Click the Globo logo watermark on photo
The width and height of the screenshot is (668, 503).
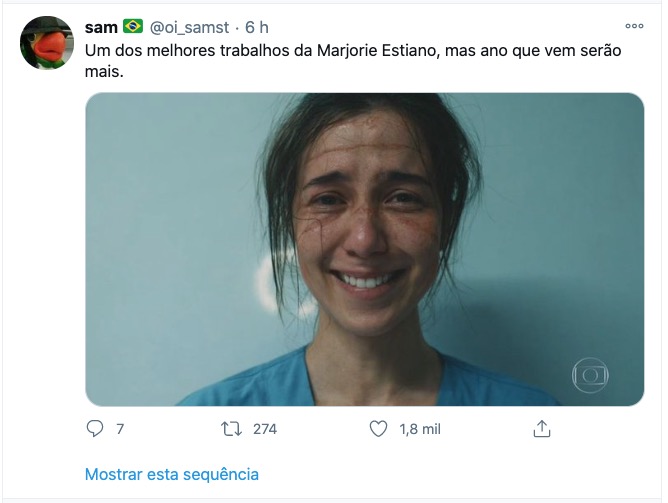click(x=590, y=375)
